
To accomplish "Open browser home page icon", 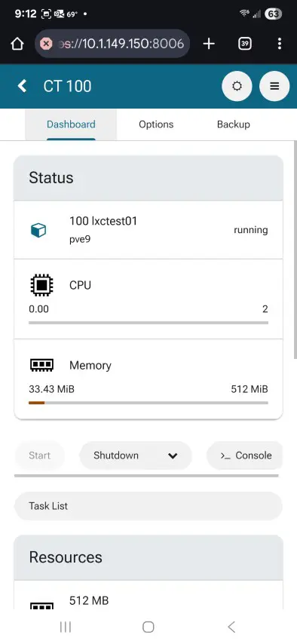I will 17,44.
